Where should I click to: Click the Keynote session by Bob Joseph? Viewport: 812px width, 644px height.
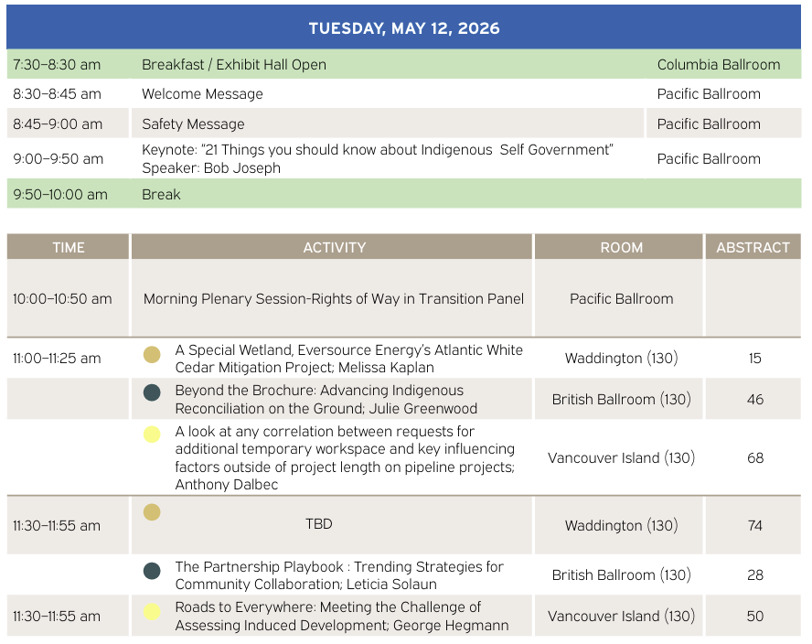coord(377,158)
